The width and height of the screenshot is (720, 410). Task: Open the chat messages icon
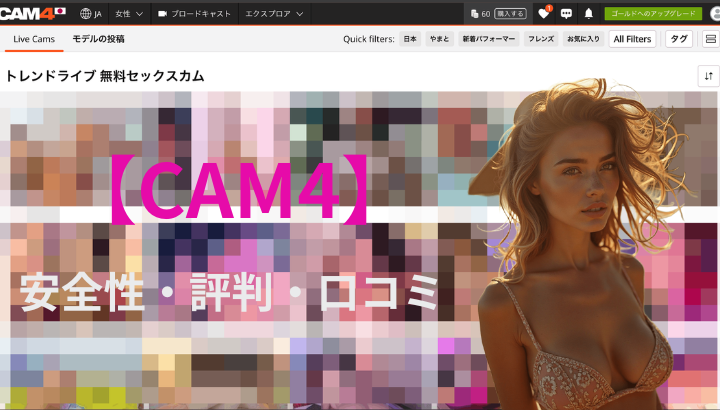(x=566, y=14)
